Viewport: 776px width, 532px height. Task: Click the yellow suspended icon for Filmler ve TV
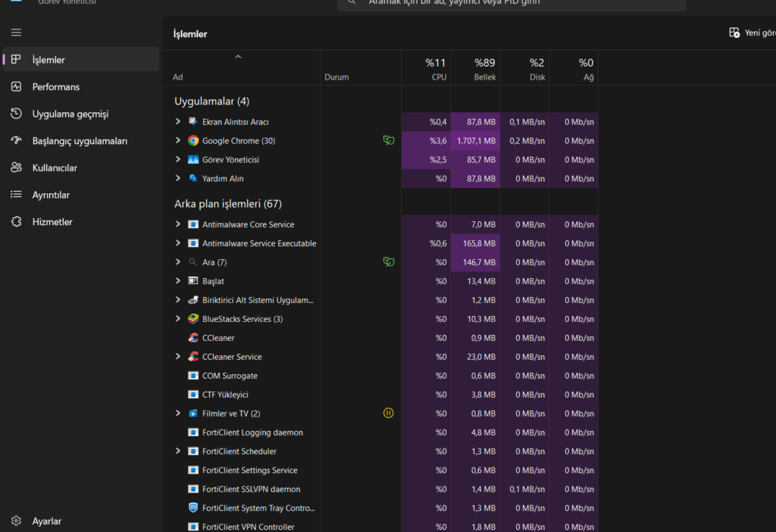coord(388,414)
